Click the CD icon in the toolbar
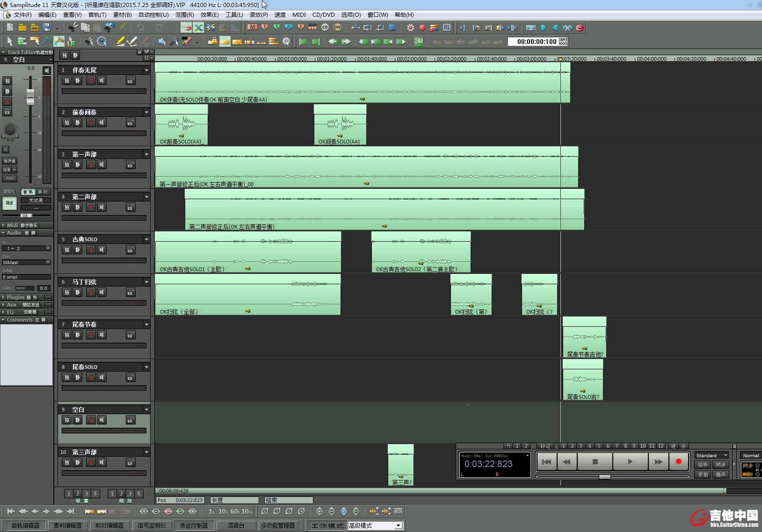The height and width of the screenshot is (532, 762). [x=325, y=27]
